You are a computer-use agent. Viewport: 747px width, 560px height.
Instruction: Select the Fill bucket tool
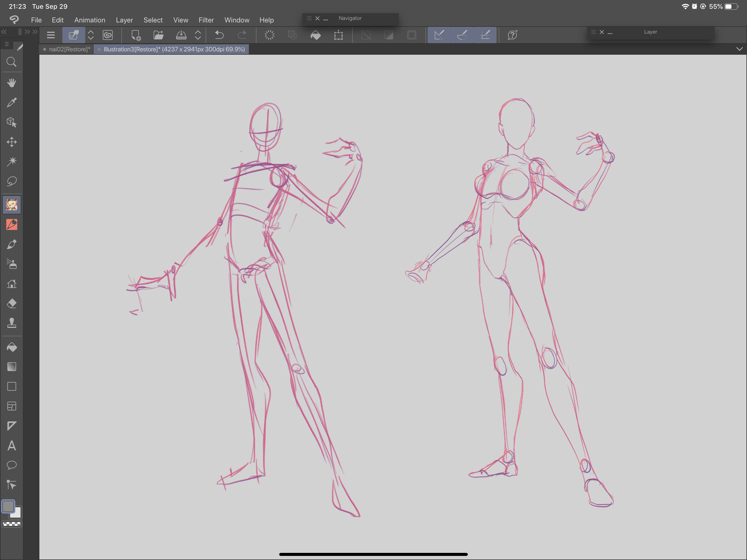(x=11, y=347)
